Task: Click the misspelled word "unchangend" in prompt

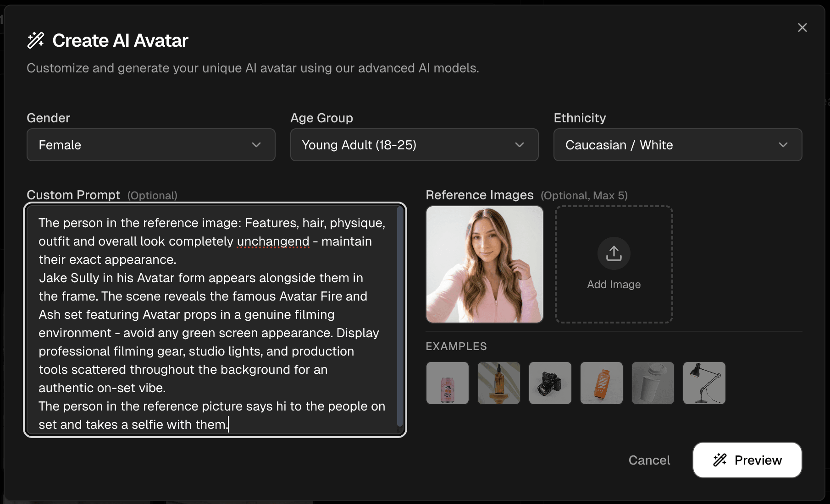Action: tap(273, 241)
